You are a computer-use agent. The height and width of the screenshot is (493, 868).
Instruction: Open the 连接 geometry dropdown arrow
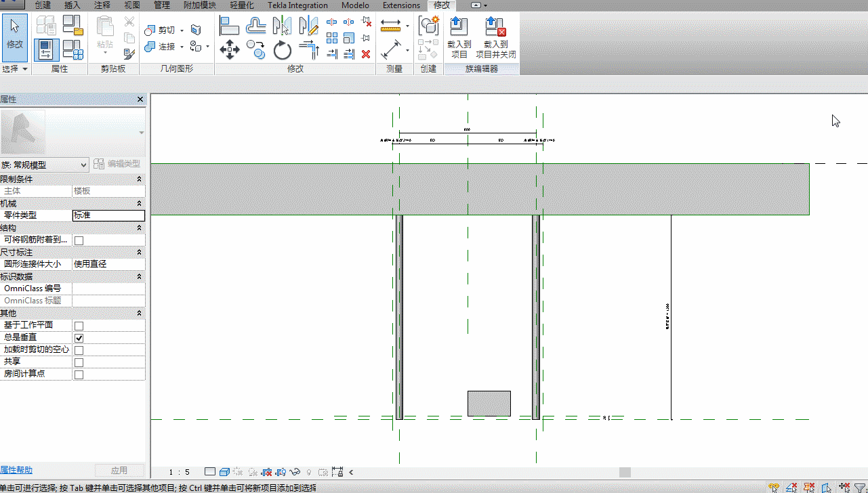(182, 47)
